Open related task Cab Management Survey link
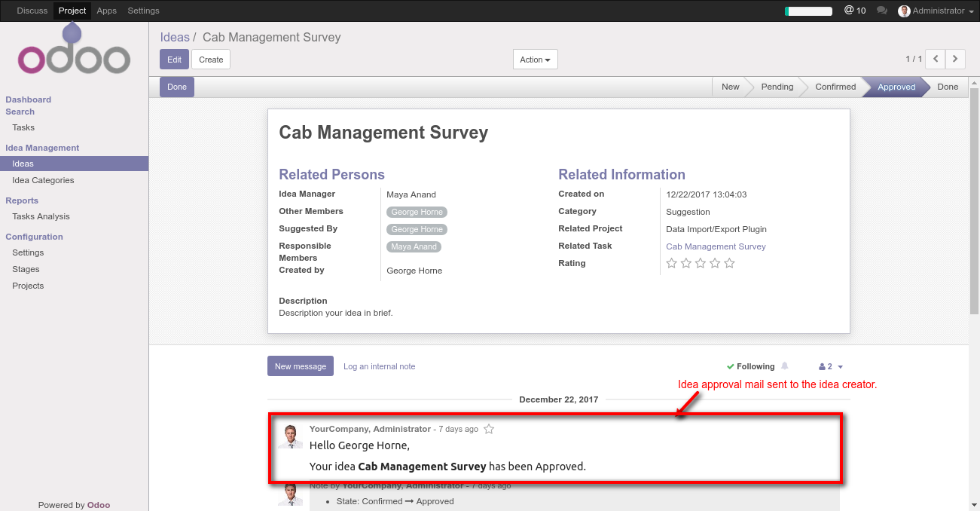The width and height of the screenshot is (980, 511). coord(716,246)
